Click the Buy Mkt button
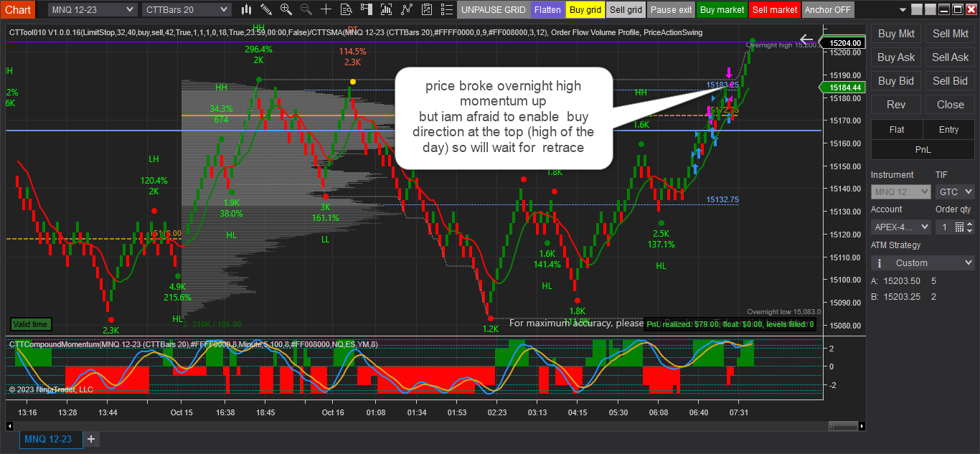 (896, 34)
